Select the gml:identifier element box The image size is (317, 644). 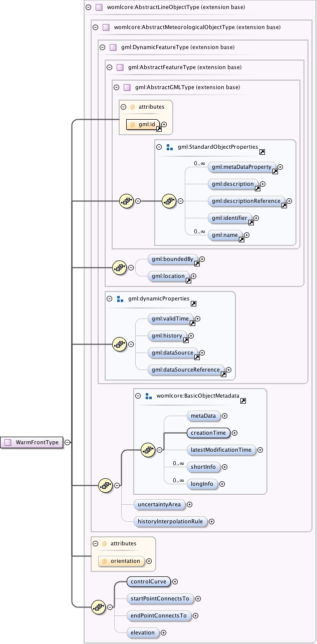pos(230,218)
